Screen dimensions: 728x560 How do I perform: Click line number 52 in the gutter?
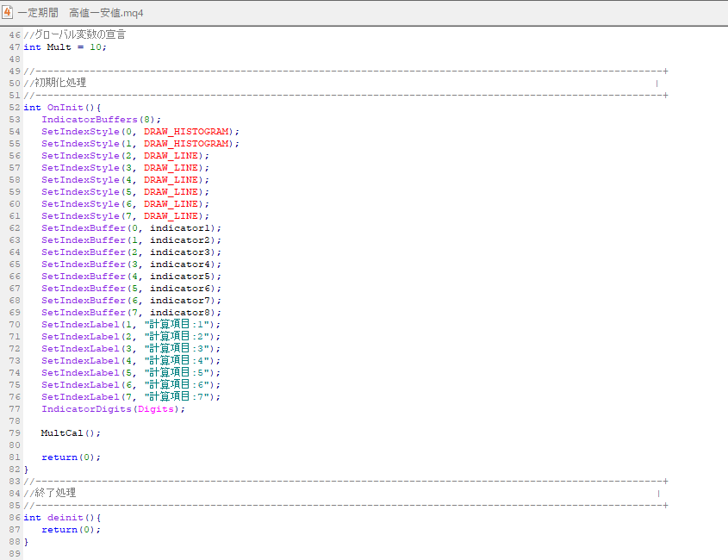point(15,108)
